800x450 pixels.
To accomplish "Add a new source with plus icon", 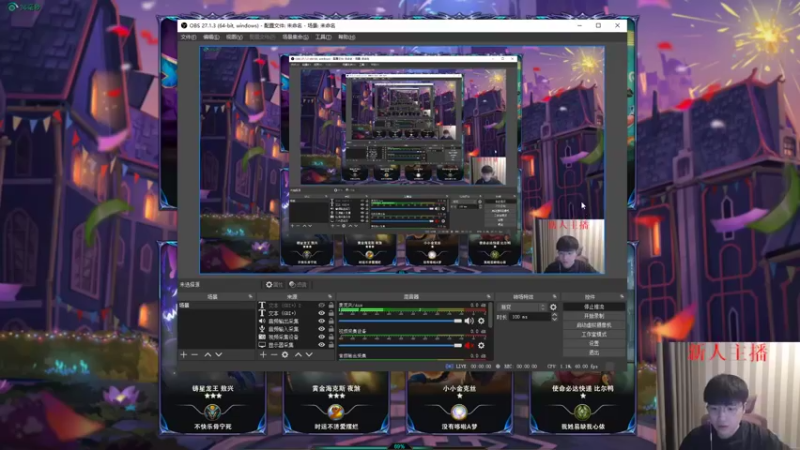I will [263, 355].
